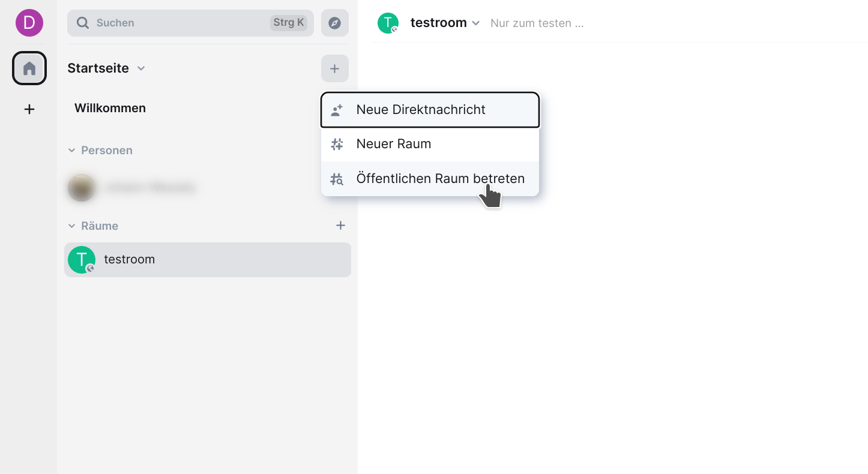Click the testroom avatar in the room header
The image size is (868, 474).
pos(388,23)
